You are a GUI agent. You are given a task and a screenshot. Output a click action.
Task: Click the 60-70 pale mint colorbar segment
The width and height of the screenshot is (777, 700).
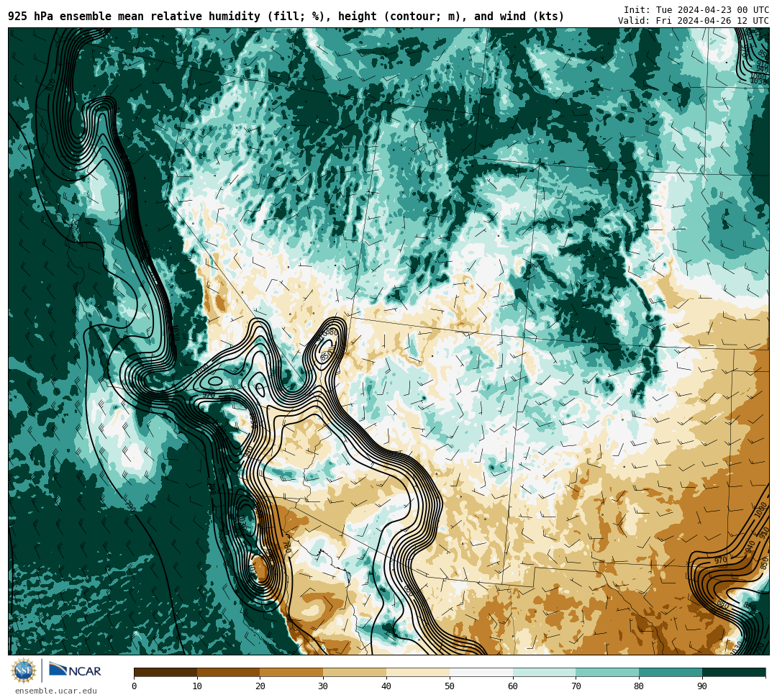[545, 672]
